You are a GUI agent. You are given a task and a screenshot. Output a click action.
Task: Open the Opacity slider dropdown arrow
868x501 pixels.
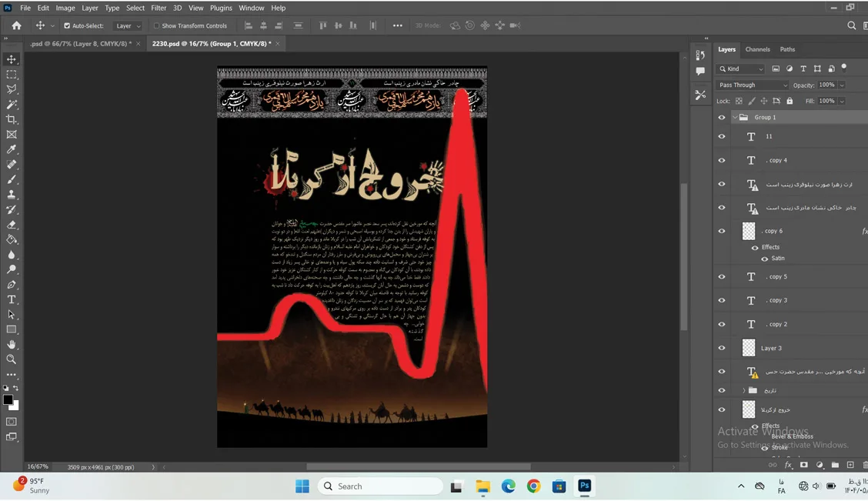(x=842, y=85)
